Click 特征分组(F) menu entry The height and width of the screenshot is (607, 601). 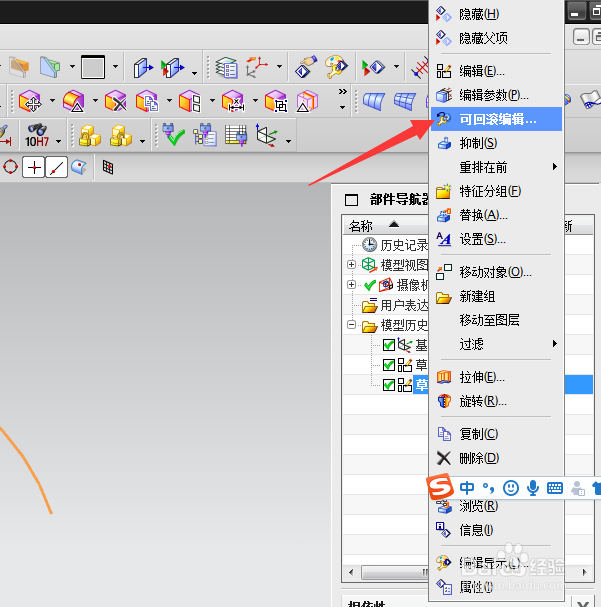496,191
